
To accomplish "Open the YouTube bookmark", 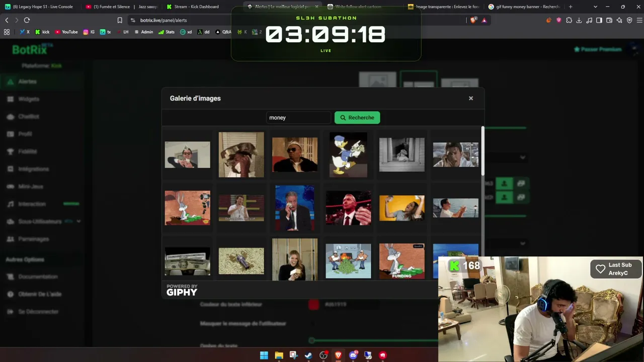I will pos(66,32).
